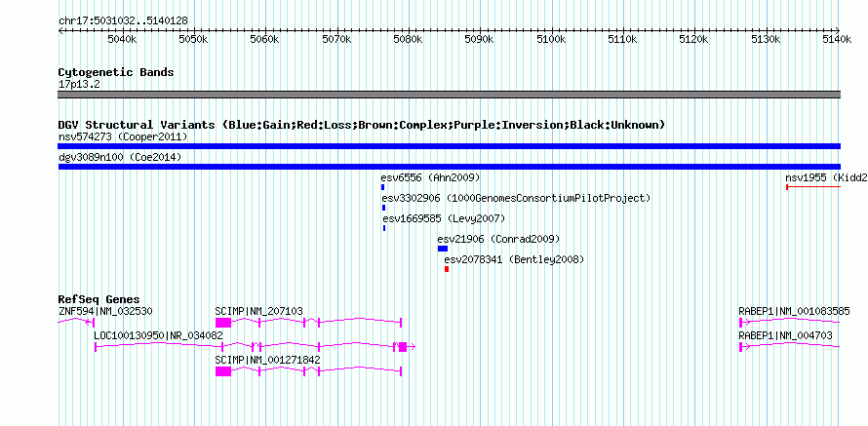Viewport: 868px width, 426px height.
Task: Open the SCIMP|NM_001271842 gene label
Action: (268, 360)
